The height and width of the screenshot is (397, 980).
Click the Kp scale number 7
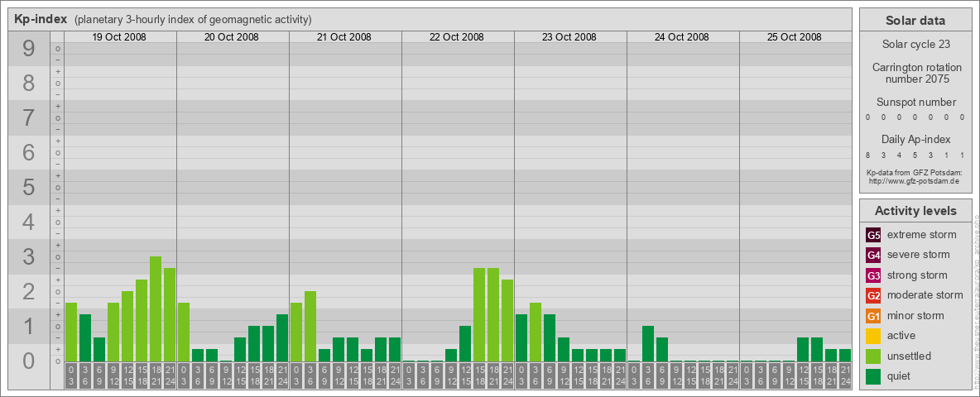pyautogui.click(x=28, y=117)
